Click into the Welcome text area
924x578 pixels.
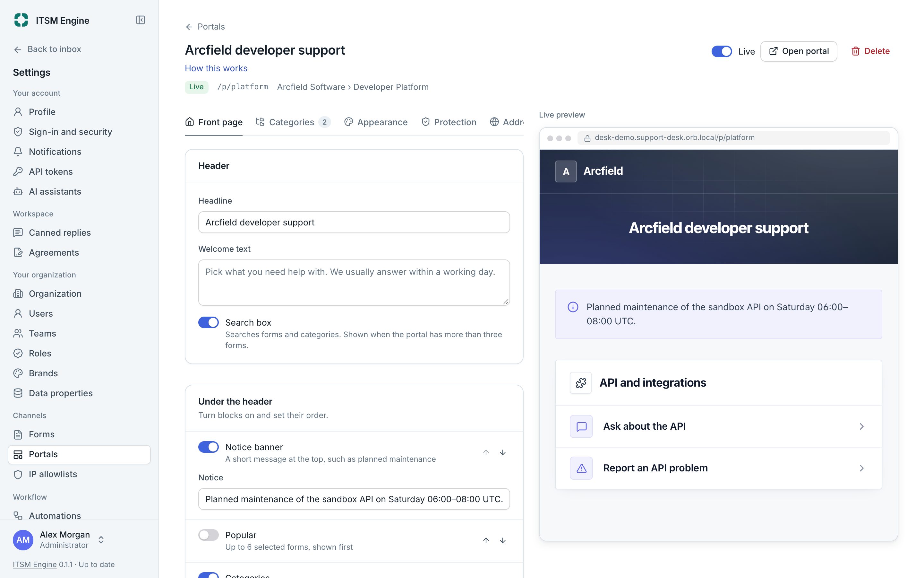click(x=354, y=283)
